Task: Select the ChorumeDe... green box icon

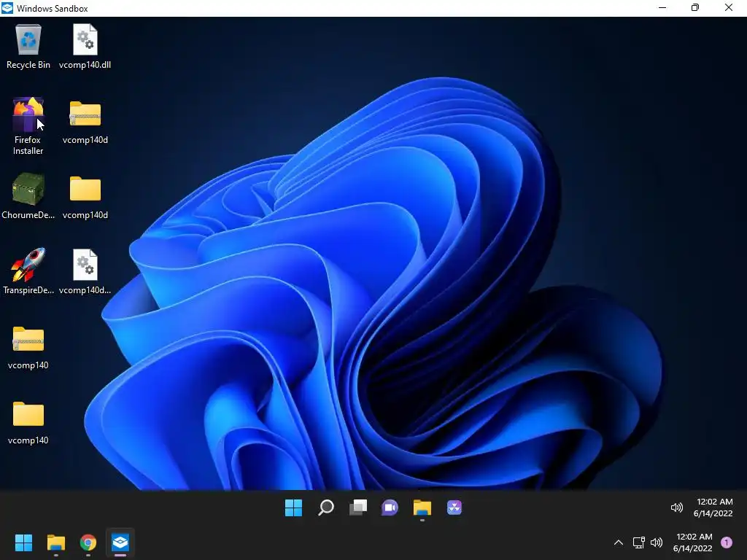Action: click(x=28, y=196)
